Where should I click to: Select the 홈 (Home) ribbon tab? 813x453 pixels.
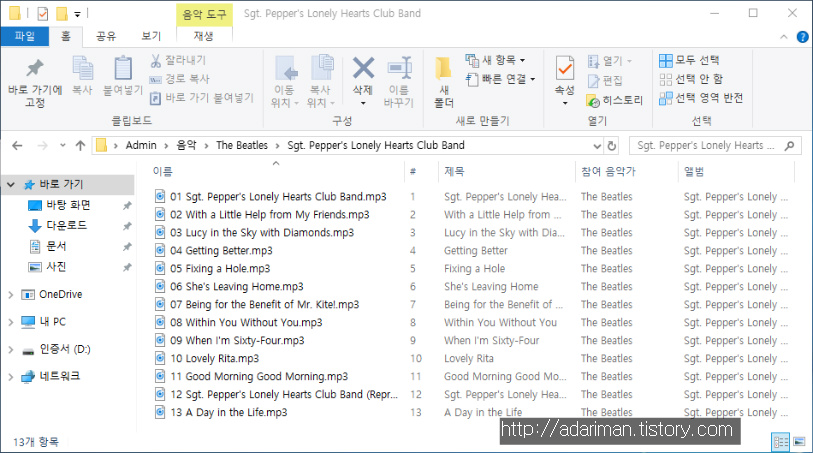click(66, 36)
